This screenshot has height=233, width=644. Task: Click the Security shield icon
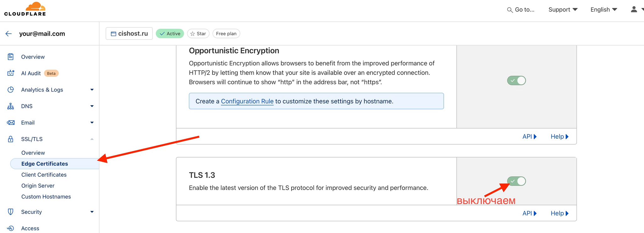click(11, 212)
